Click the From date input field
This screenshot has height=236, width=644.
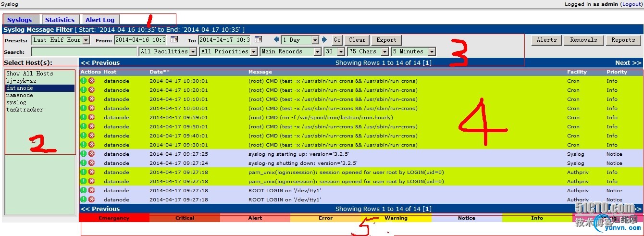point(141,40)
